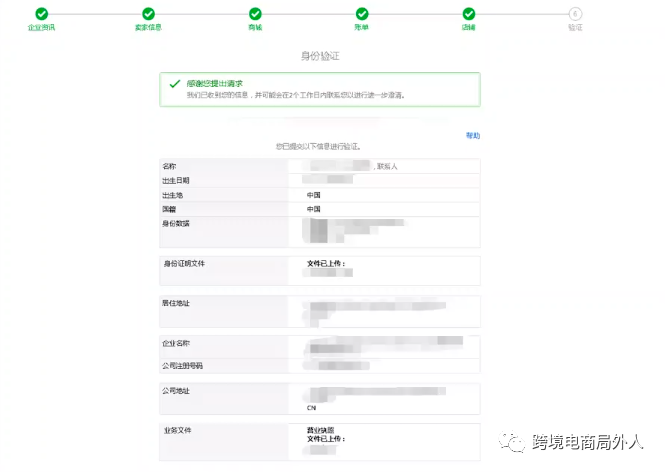The image size is (665, 472).
Task: Go to the 企业资讯 step label
Action: 42,28
